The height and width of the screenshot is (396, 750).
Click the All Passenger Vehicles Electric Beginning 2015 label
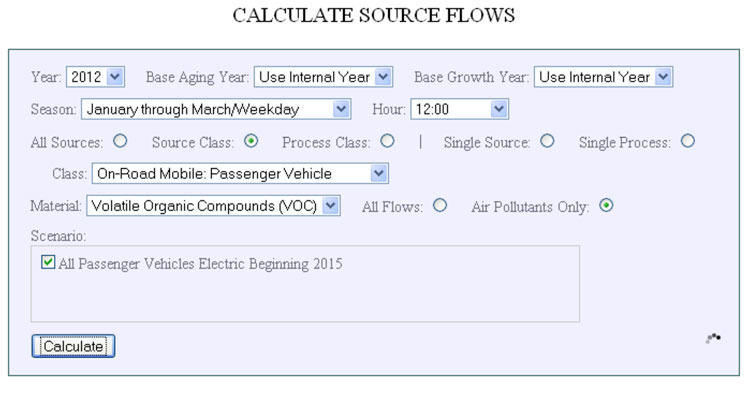[x=200, y=264]
